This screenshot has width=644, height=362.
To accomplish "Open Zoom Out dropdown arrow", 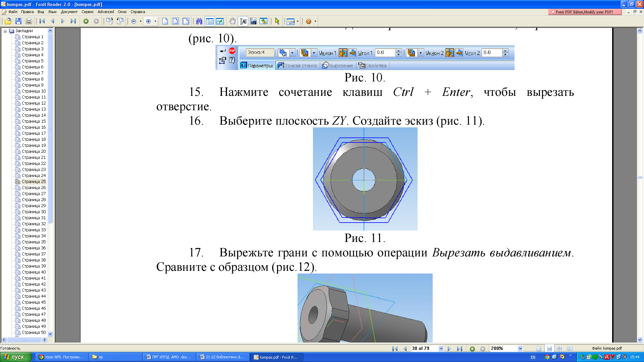I will coord(141,21).
